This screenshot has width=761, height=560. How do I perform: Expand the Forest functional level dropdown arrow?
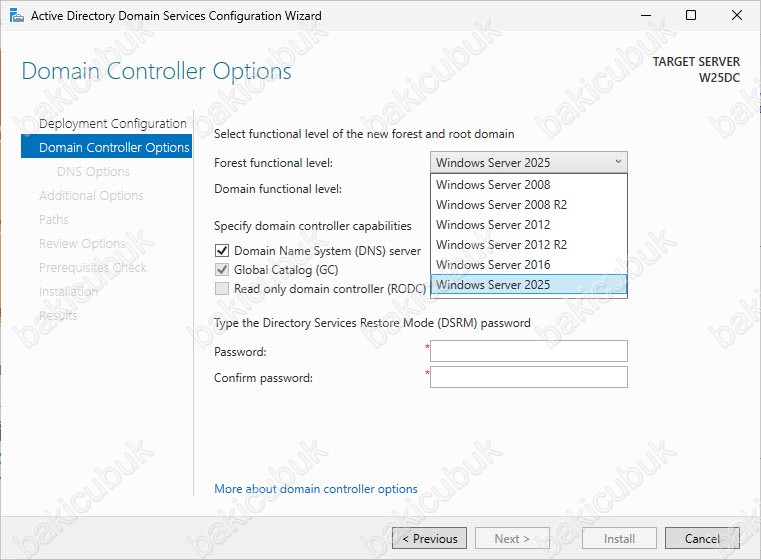coord(618,162)
